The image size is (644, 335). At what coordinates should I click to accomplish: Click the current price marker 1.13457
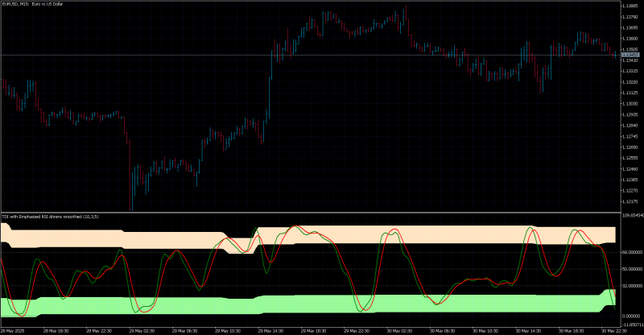click(x=630, y=55)
